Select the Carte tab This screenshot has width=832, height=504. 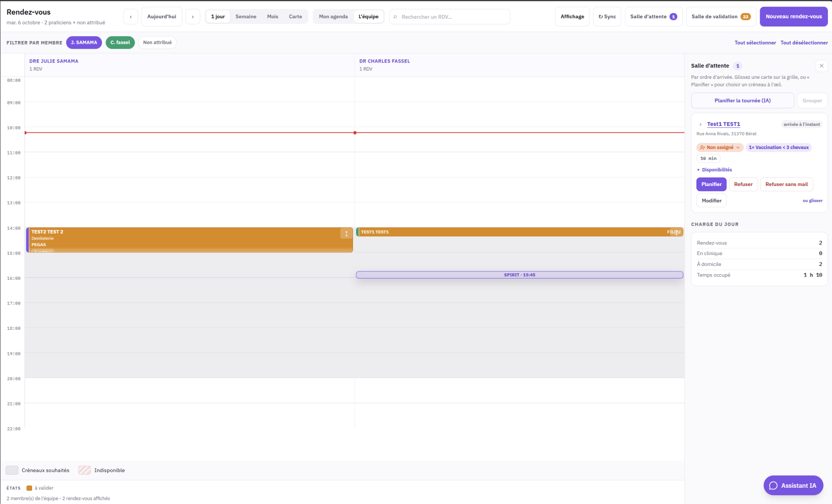[295, 17]
